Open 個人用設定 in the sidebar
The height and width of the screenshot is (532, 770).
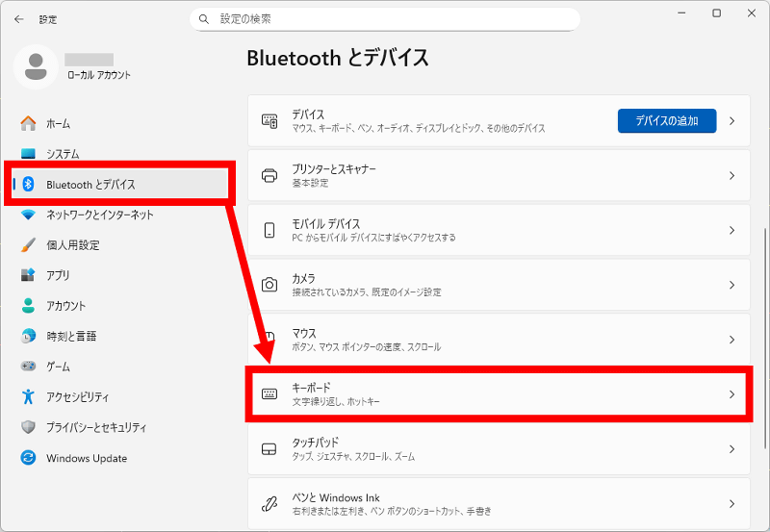tap(72, 245)
